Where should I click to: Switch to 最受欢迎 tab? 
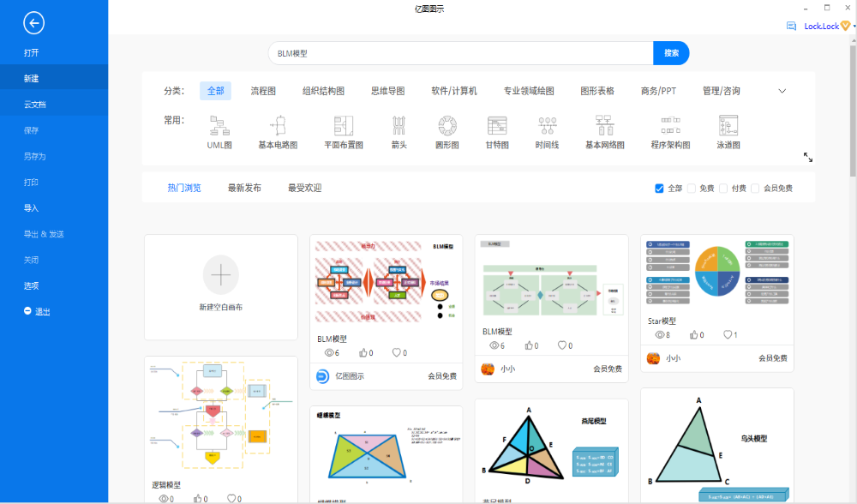click(304, 188)
